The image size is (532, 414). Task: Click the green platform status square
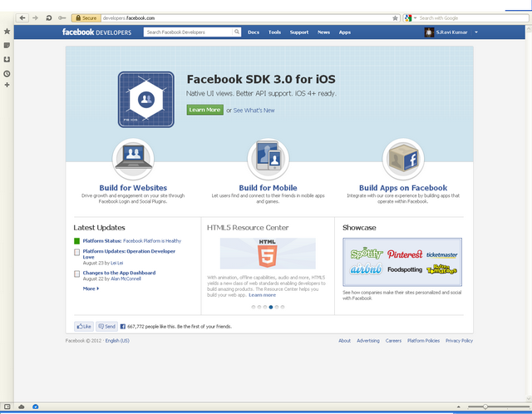pyautogui.click(x=76, y=241)
